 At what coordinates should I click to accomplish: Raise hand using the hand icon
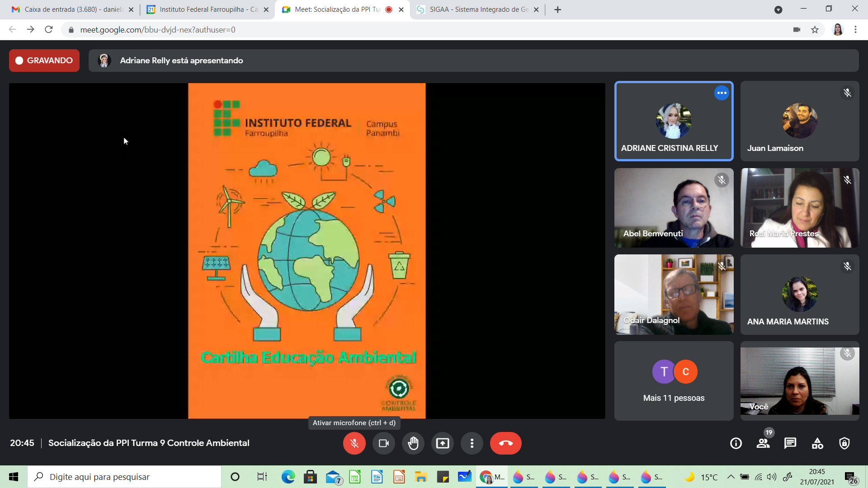[413, 443]
